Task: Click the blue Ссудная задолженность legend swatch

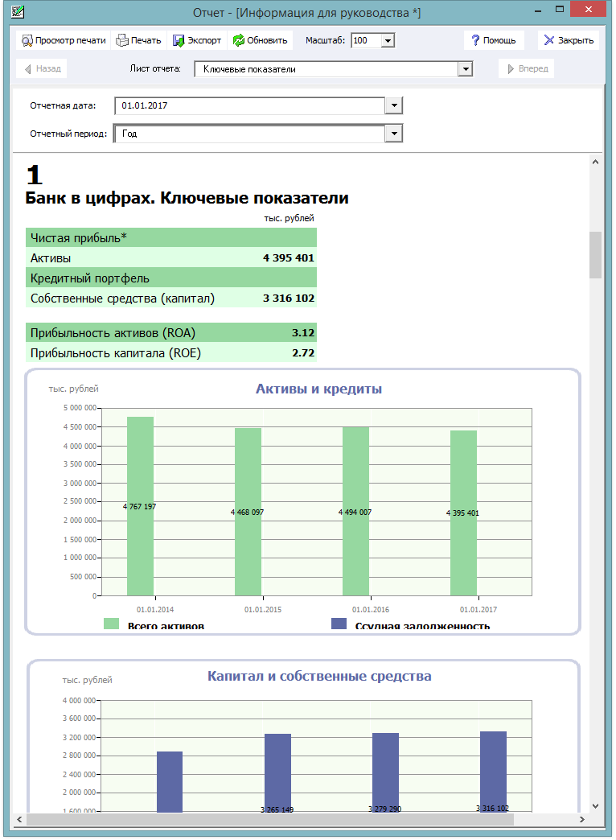Action: pyautogui.click(x=339, y=624)
